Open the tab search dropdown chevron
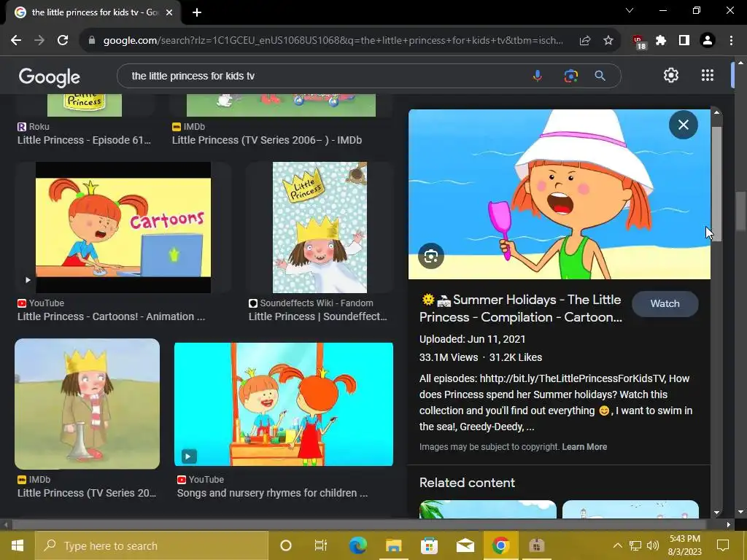Viewport: 747px width, 560px height. pos(630,10)
